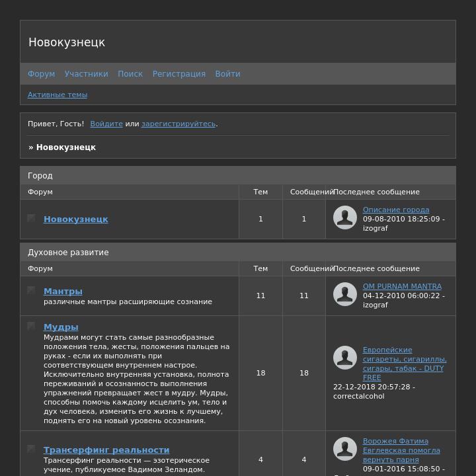
Task: Click the greeting text Привет, Гость!
Action: click(x=56, y=124)
